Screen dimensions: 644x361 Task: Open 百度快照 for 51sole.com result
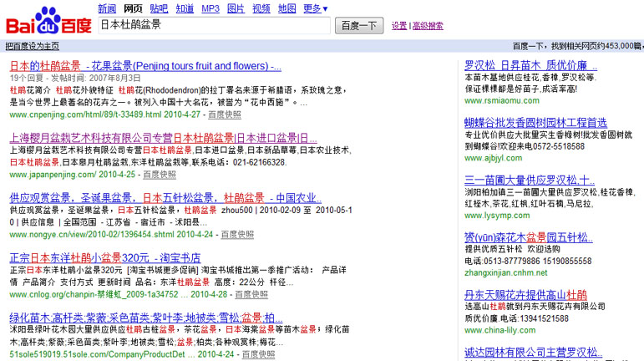click(x=258, y=354)
